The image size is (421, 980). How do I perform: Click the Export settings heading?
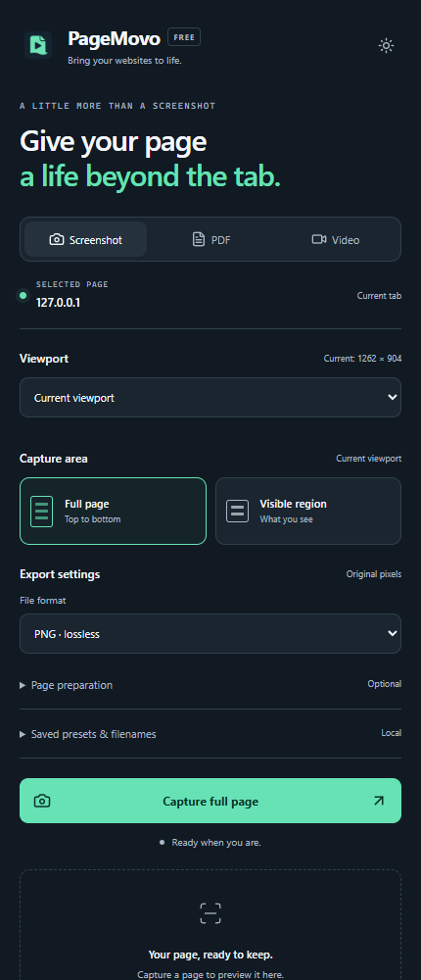(x=60, y=573)
